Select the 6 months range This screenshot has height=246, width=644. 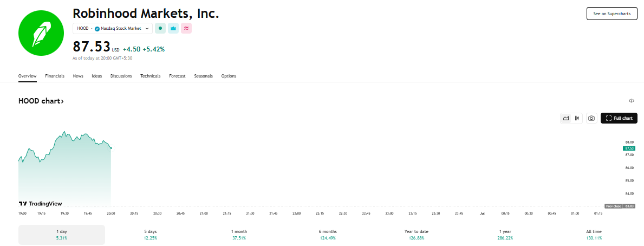pyautogui.click(x=328, y=235)
